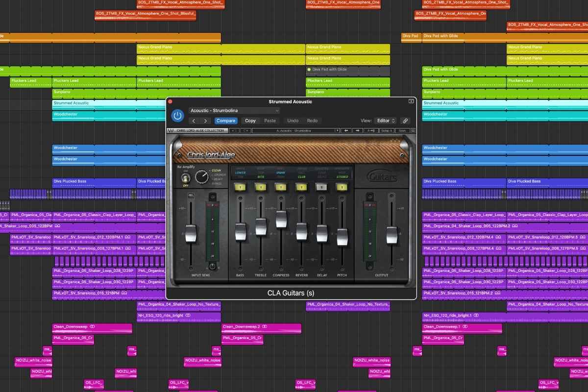
Task: Load next Waves preset with right arrow
Action: [x=358, y=130]
